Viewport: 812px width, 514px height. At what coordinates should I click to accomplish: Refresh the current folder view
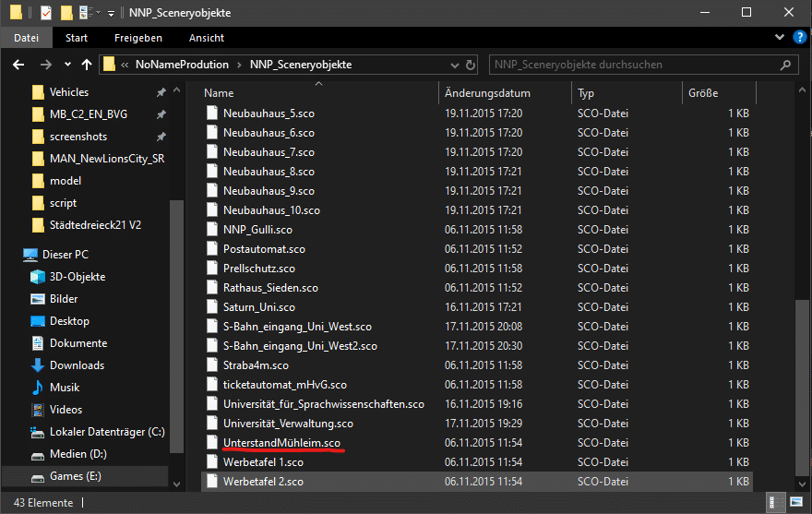472,65
